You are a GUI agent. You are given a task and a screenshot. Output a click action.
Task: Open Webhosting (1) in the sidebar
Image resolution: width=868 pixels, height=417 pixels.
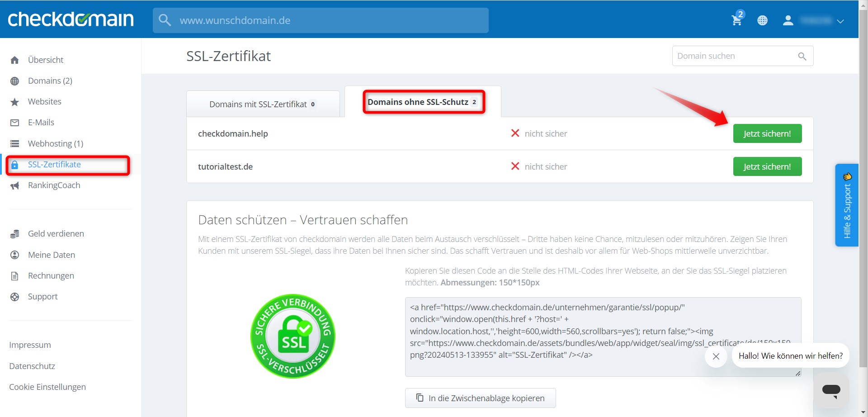(x=56, y=143)
